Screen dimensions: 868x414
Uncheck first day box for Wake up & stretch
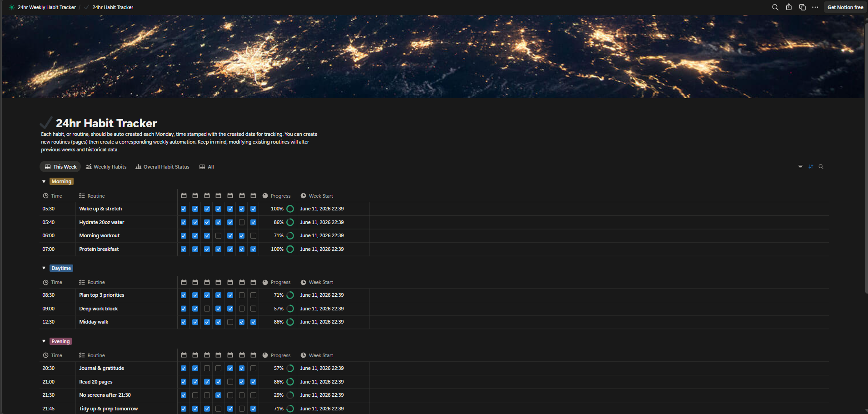tap(184, 209)
